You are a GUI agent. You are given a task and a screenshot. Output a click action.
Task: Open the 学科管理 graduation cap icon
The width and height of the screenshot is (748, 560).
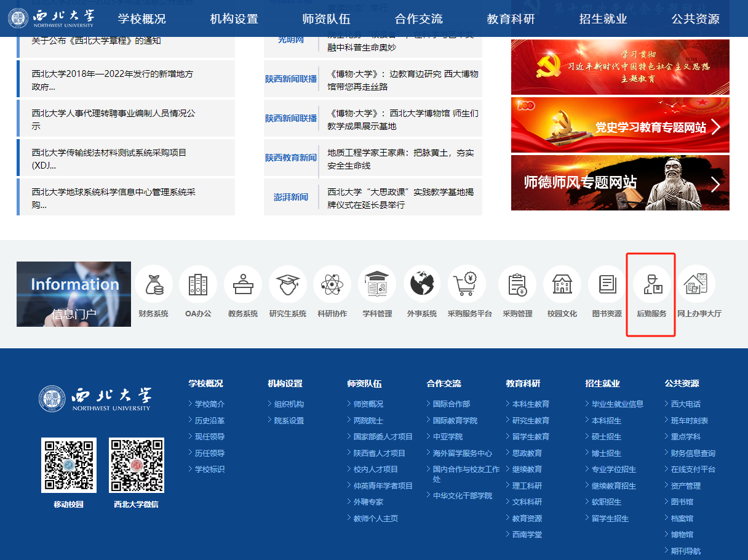click(377, 285)
